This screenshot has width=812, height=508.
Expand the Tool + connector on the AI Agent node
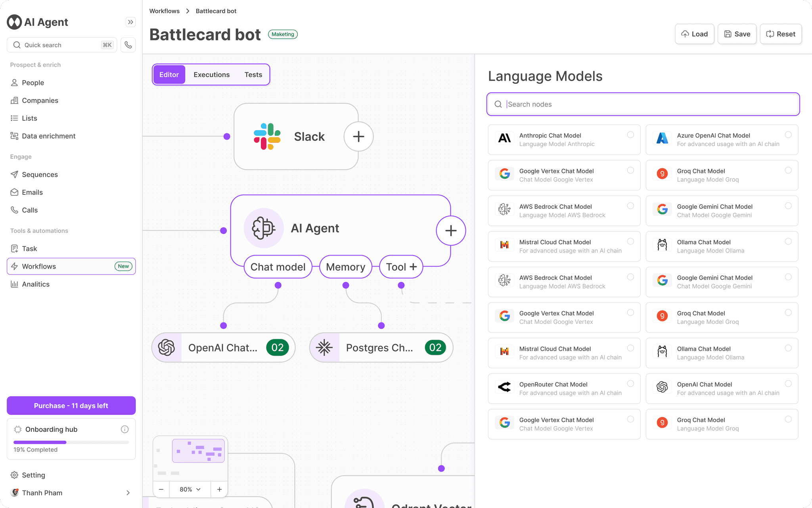pos(401,267)
